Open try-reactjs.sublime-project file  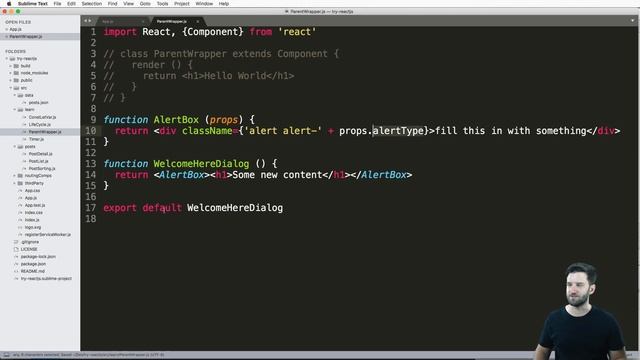[46, 279]
